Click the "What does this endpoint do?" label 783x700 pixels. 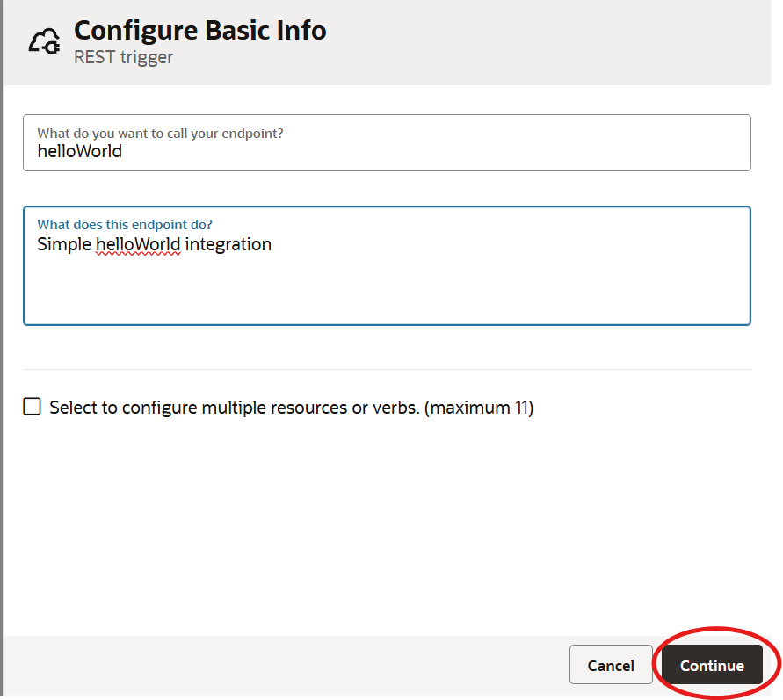125,225
